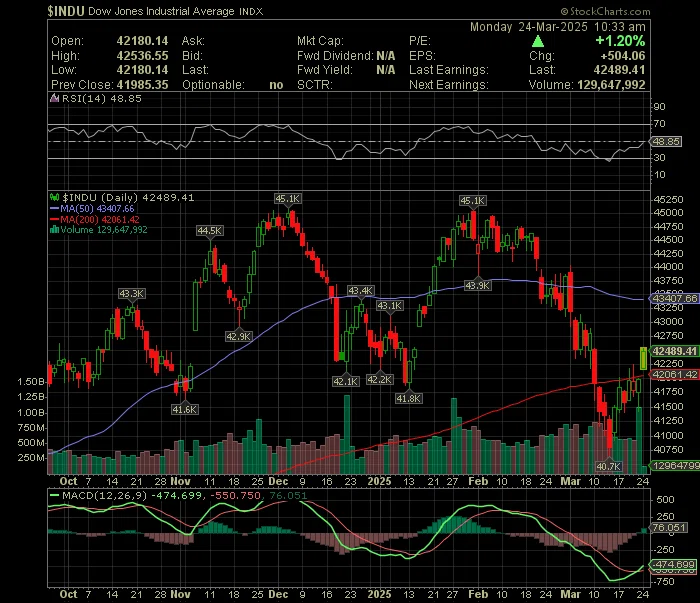700x603 pixels.
Task: Click the $INDU (Daily) 42489.41 legend text
Action: click(x=128, y=197)
